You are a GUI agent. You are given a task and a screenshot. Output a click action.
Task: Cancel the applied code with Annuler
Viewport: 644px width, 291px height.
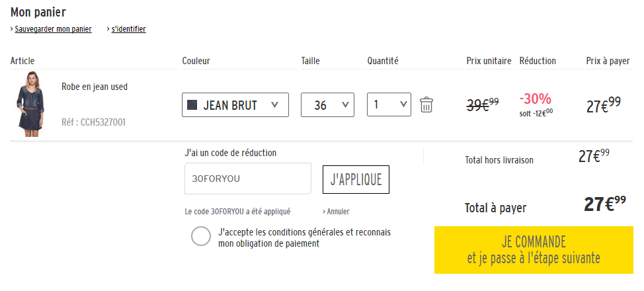pos(338,212)
